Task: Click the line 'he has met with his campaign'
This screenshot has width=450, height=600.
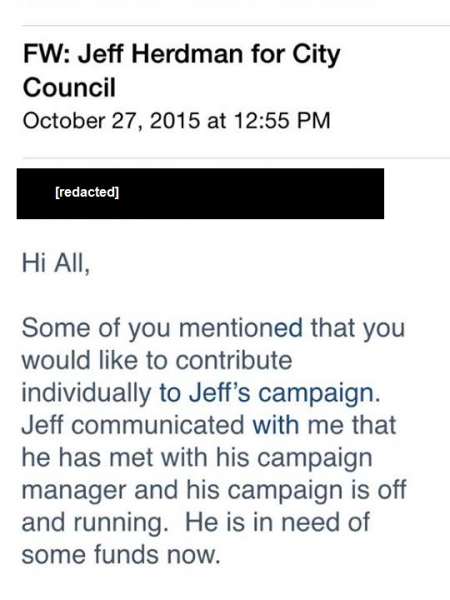Action: [x=197, y=458]
